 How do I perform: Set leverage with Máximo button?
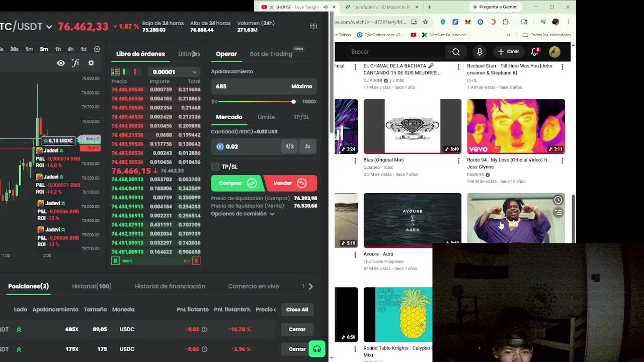[x=301, y=86]
